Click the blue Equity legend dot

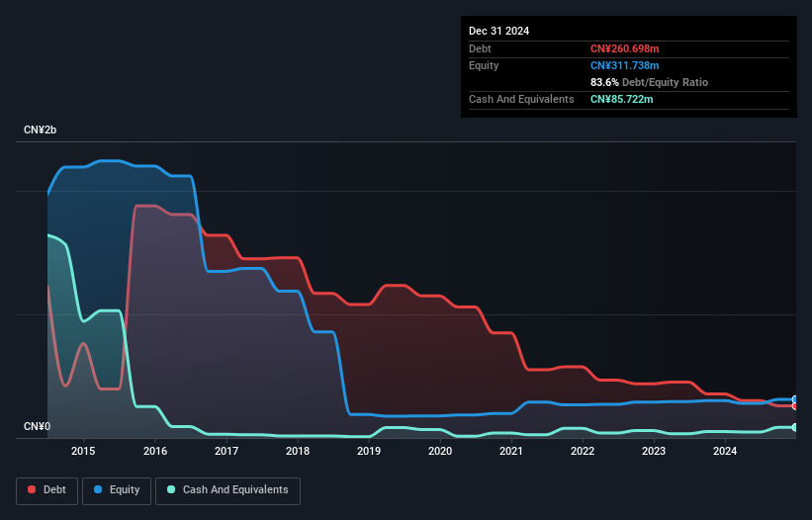(x=98, y=489)
